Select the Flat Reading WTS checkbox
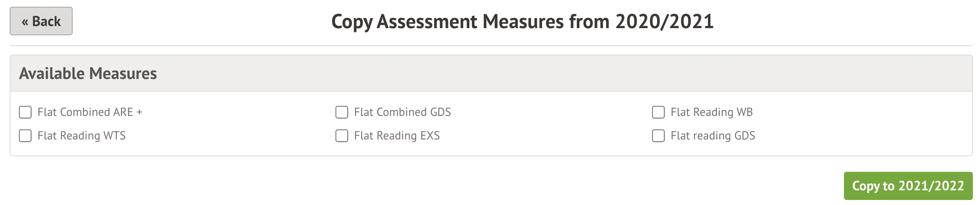Viewport: 980px width, 205px height. (25, 136)
